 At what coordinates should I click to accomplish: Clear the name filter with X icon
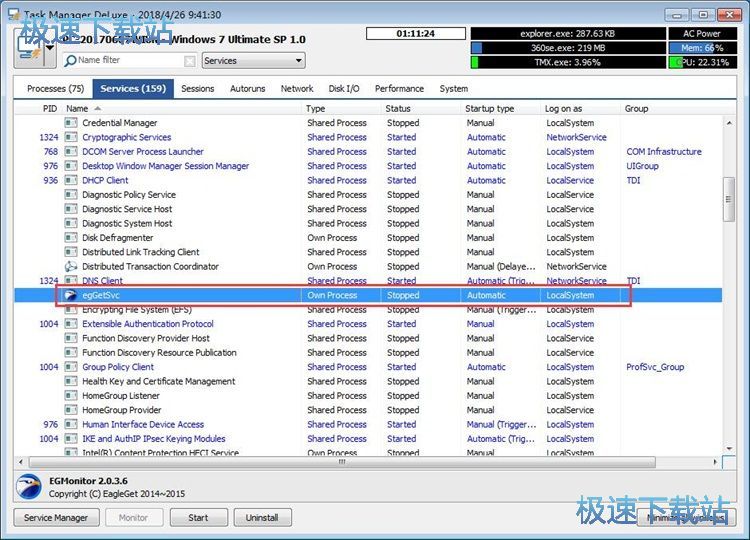[190, 61]
